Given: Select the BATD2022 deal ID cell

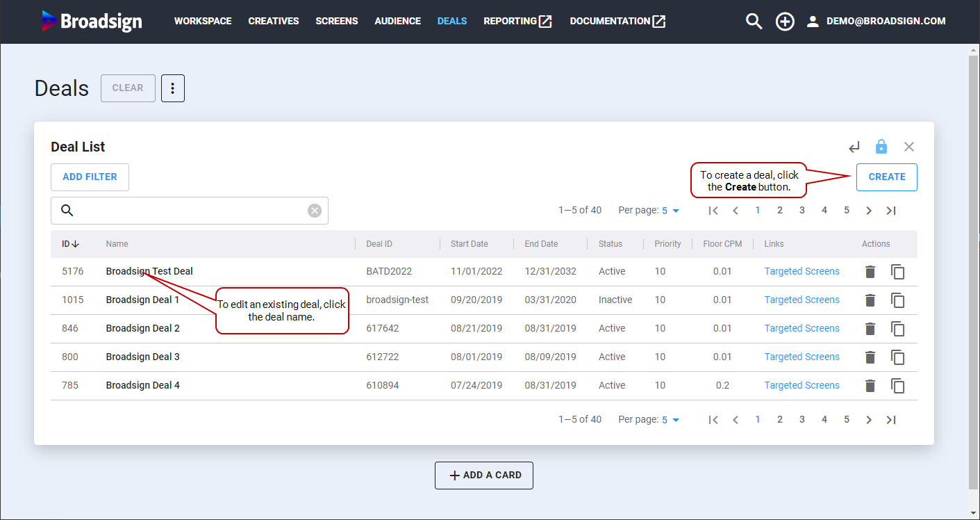Looking at the screenshot, I should (x=389, y=271).
